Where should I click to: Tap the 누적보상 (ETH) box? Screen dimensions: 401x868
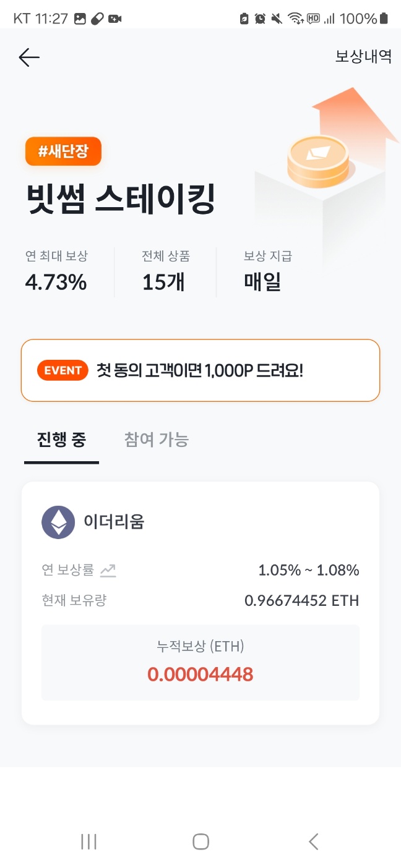pyautogui.click(x=200, y=663)
